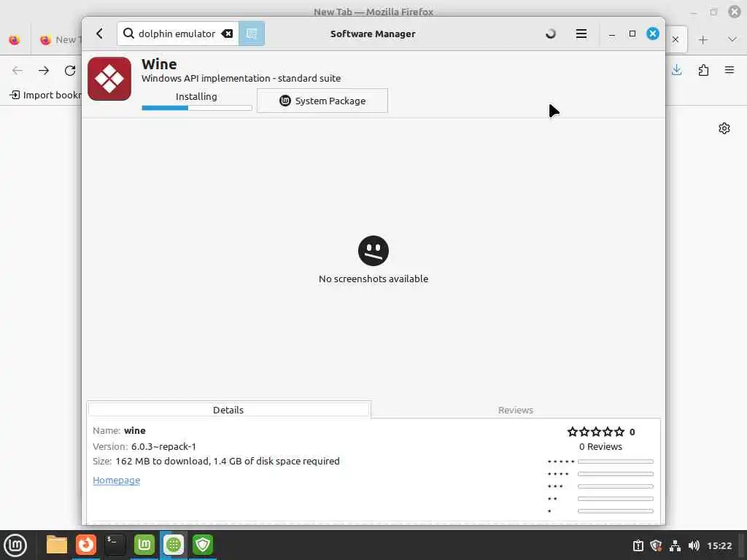Click the "0 Reviews" count text
This screenshot has height=560, width=747.
[x=601, y=447]
